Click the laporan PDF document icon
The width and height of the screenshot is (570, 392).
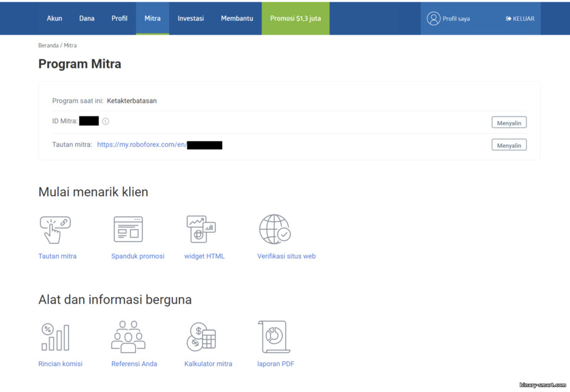coord(274,337)
